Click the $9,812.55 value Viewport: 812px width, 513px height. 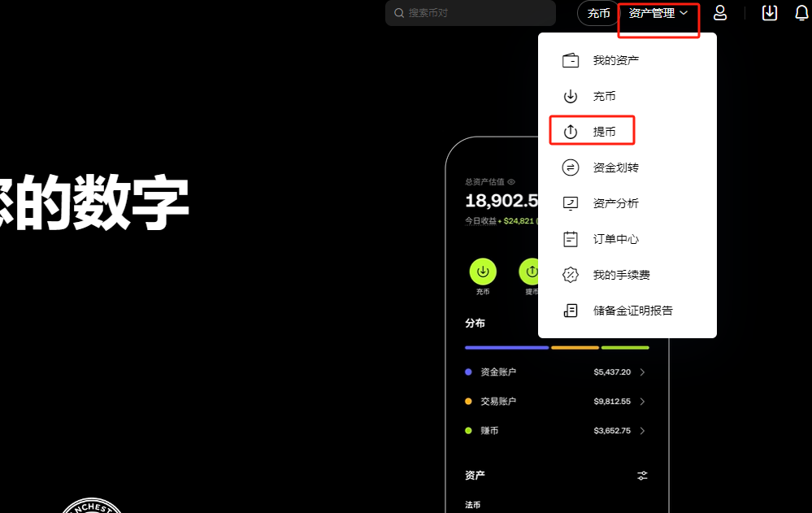[612, 402]
